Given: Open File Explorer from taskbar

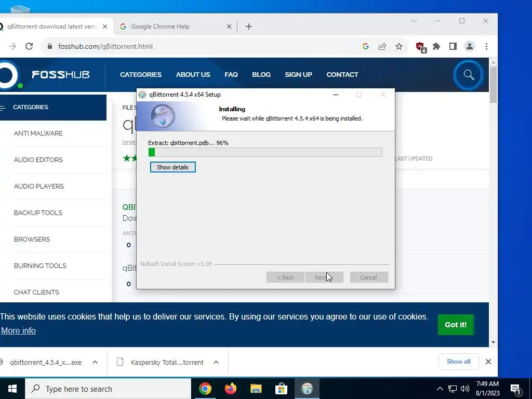Looking at the screenshot, I should (x=256, y=389).
